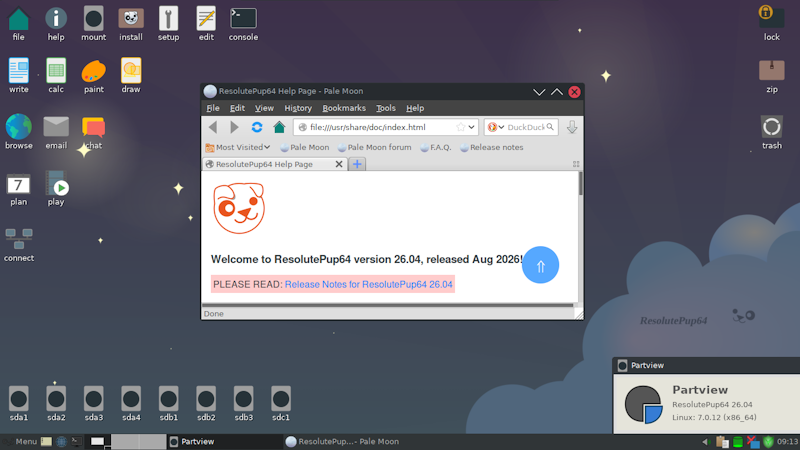Screen dimensions: 800x450
Task: Launch the email envelope icon
Action: pyautogui.click(x=56, y=127)
